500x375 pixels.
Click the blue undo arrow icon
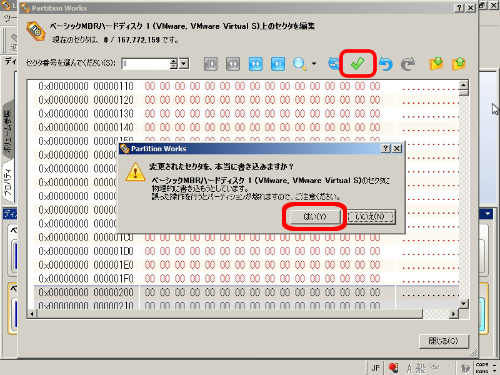click(x=386, y=64)
